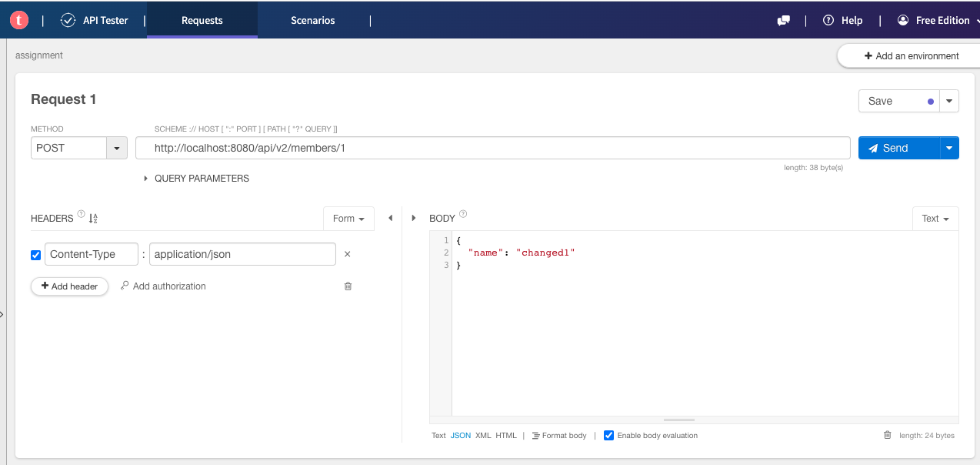Open the Send button dropdown arrow

pyautogui.click(x=949, y=148)
